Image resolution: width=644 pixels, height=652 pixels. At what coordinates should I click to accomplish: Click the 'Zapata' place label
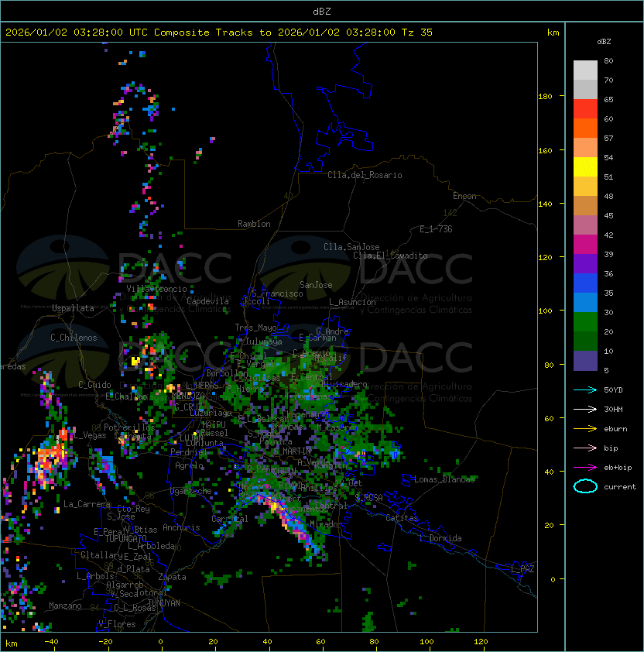172,577
